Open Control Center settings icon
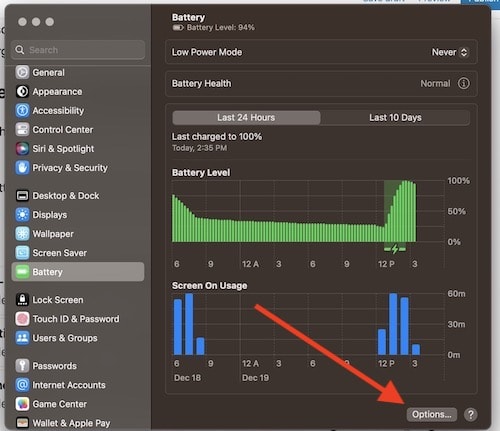Viewport: 500px width, 431px height. pos(22,130)
